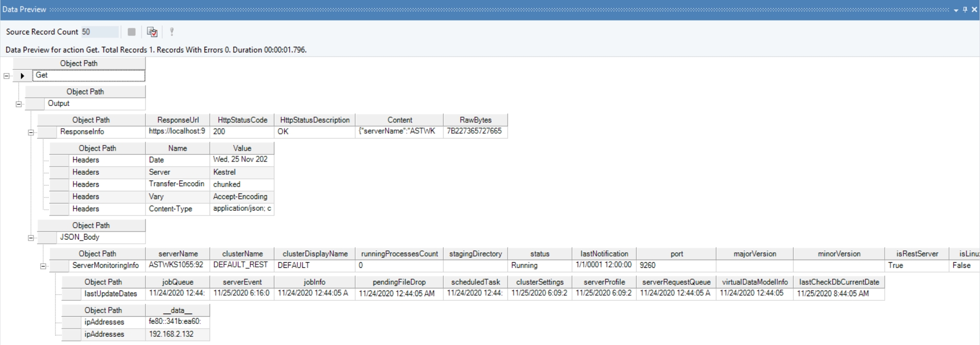
Task: Click the RawBytes column header
Action: 475,120
